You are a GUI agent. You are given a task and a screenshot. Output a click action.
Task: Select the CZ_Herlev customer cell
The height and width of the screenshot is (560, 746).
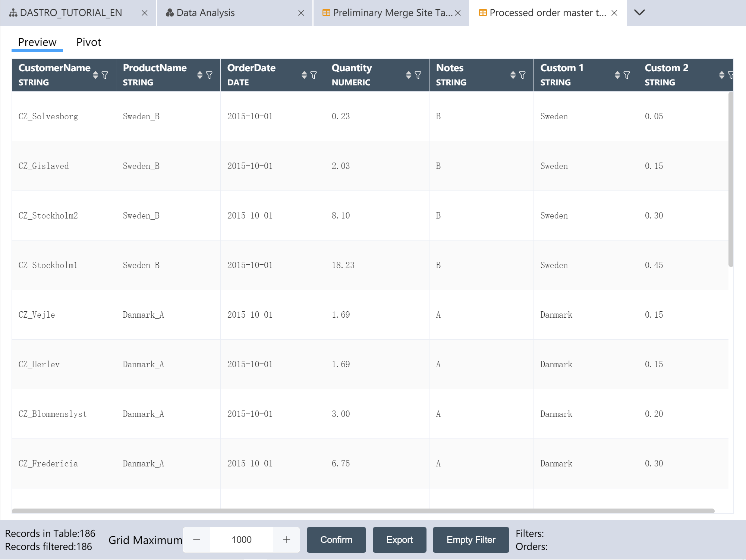pos(64,364)
